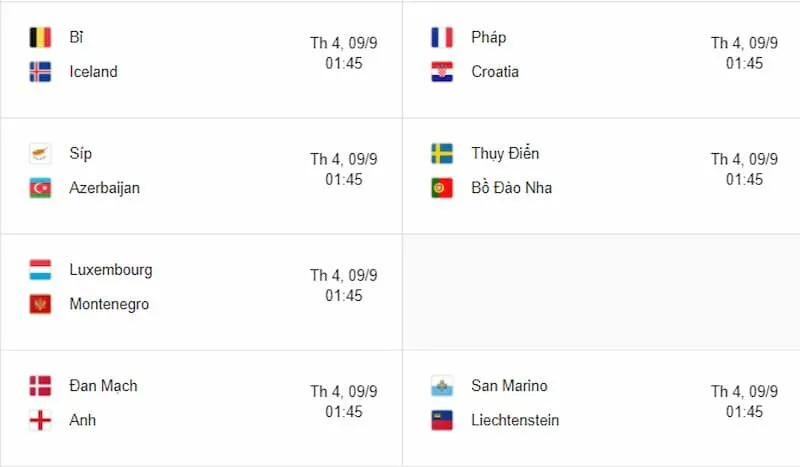Click the Iceland flag icon

click(40, 72)
